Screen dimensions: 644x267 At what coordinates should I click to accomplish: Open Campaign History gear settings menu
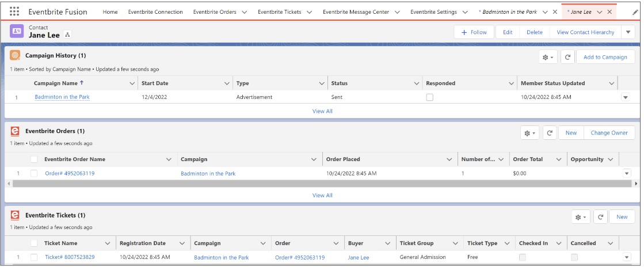tap(547, 57)
